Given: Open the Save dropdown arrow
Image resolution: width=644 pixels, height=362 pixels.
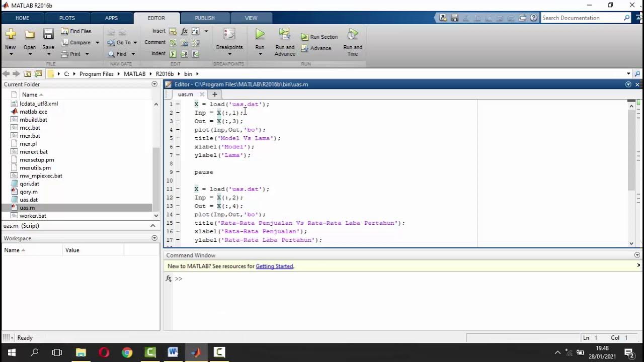Looking at the screenshot, I should pos(48,54).
